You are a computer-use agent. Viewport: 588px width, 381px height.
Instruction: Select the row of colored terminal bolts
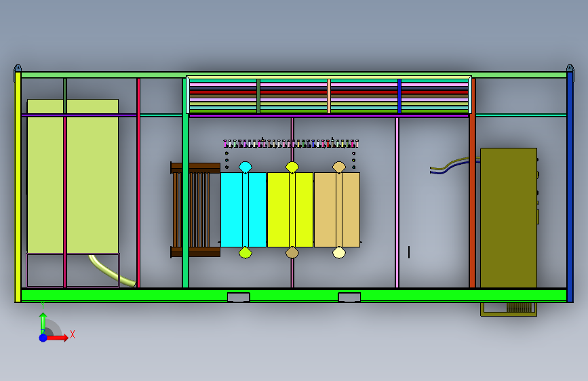click(x=291, y=144)
